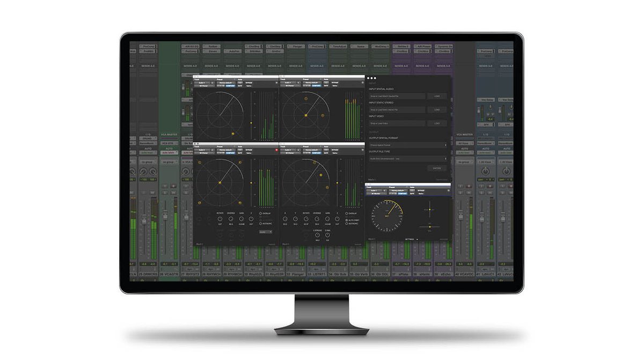
Task: Click the ENCODE button
Action: [437, 168]
